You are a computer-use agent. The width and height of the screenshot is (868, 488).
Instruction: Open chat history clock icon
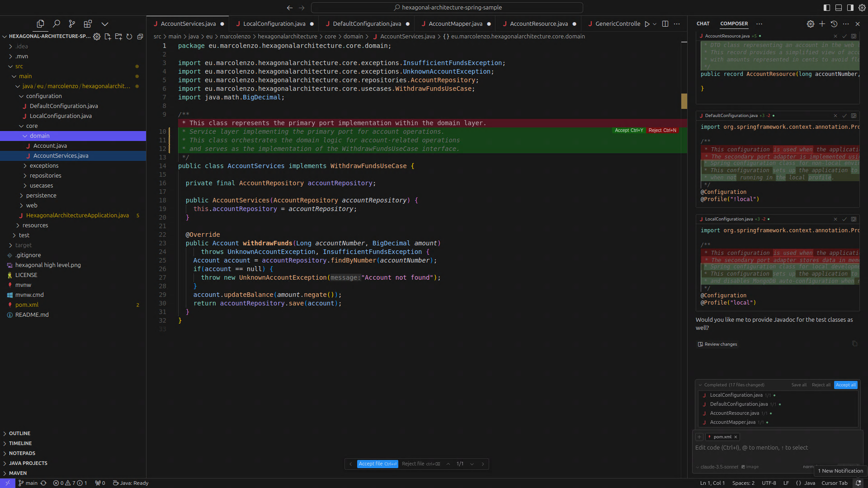click(834, 23)
